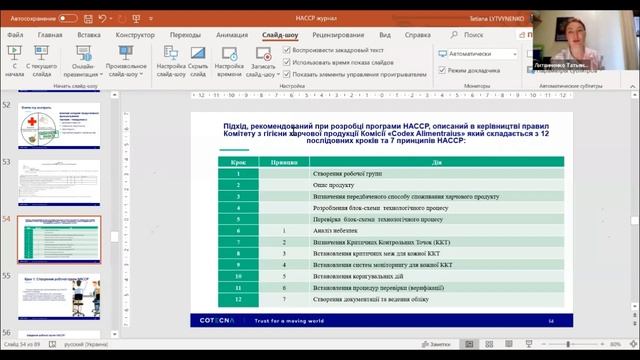Select slide 52 thumbnail
640x360 pixels.
pyautogui.click(x=59, y=125)
